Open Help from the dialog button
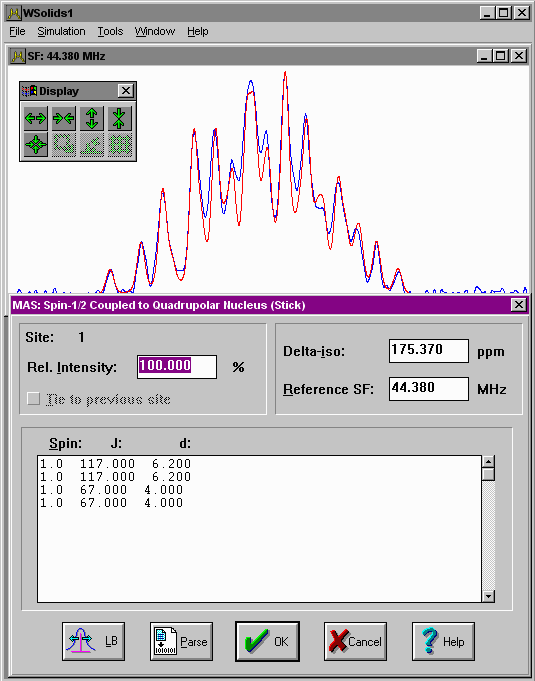Viewport: 535px width, 681px height. pos(443,641)
